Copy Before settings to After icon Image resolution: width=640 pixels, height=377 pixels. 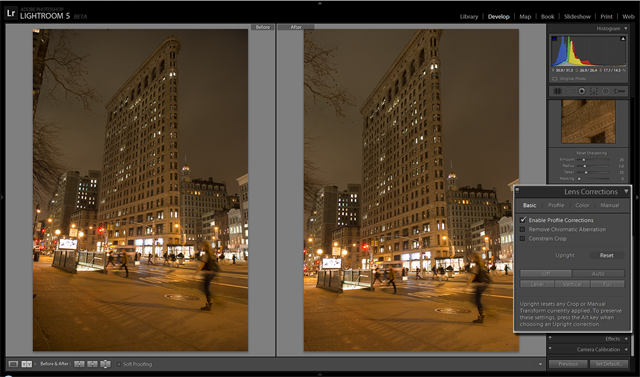tap(79, 364)
